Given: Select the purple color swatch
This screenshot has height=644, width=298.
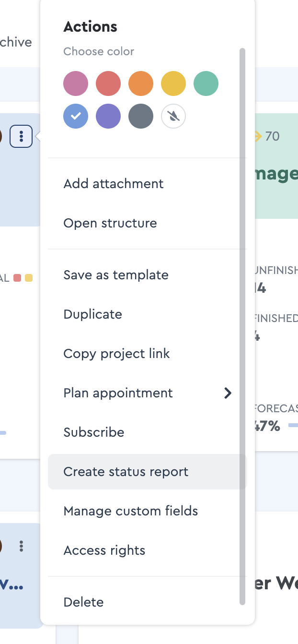Looking at the screenshot, I should point(108,116).
